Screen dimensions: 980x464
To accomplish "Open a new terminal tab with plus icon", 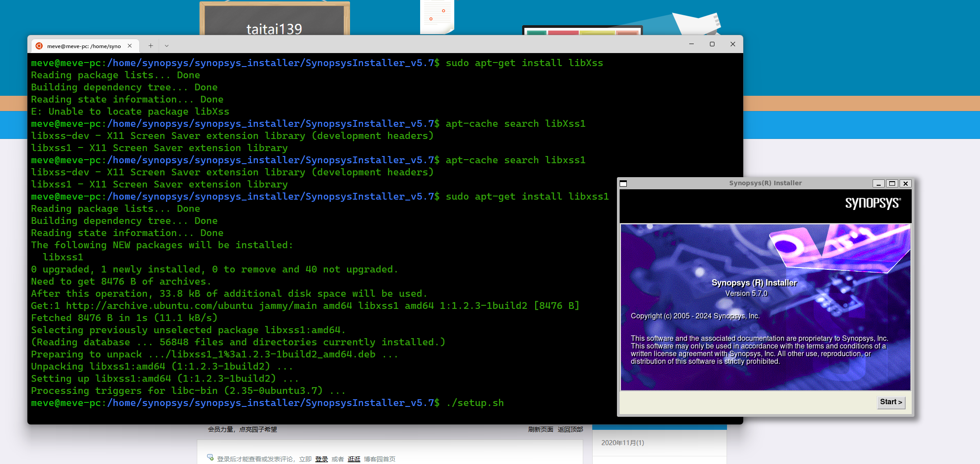I will (x=151, y=46).
